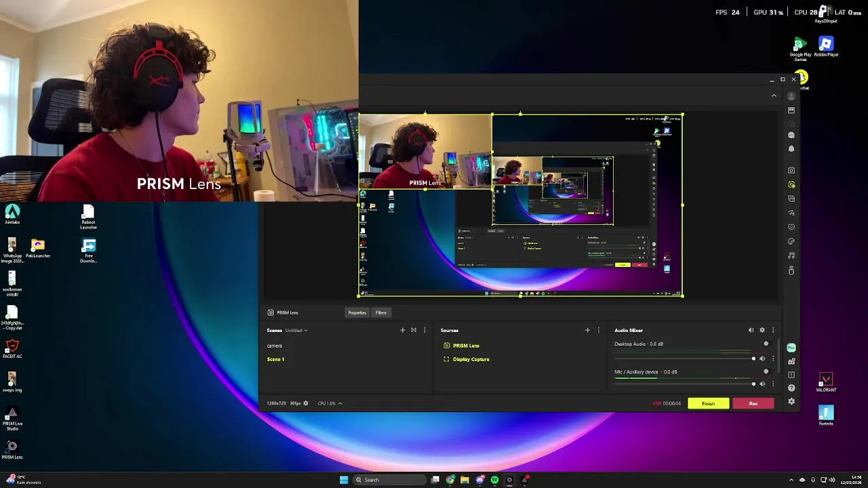Adjust Desktop Audio volume slider
The image size is (868, 488).
click(x=685, y=359)
